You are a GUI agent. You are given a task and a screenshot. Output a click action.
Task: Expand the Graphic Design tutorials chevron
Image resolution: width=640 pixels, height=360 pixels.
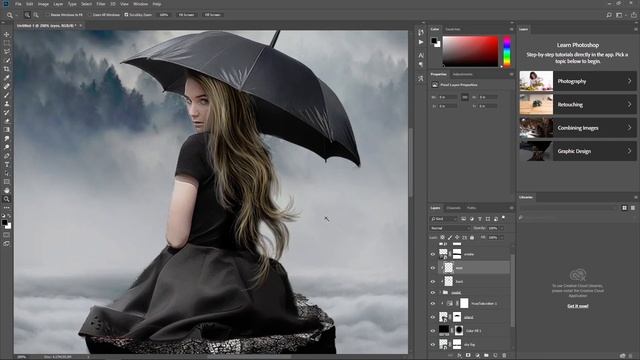[629, 151]
